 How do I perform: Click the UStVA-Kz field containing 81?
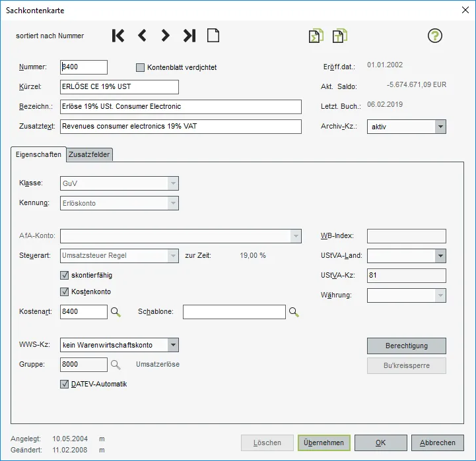coord(407,276)
